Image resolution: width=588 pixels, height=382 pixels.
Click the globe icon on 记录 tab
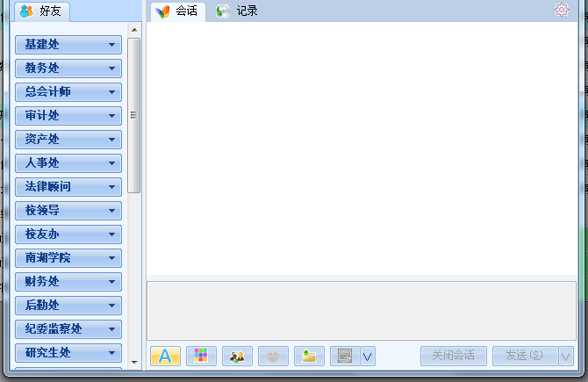pos(223,11)
